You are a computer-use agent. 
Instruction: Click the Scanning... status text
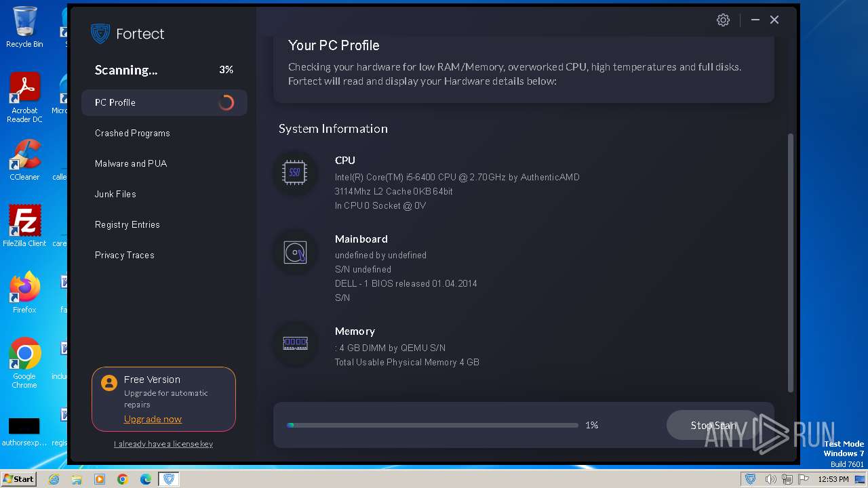coord(126,70)
